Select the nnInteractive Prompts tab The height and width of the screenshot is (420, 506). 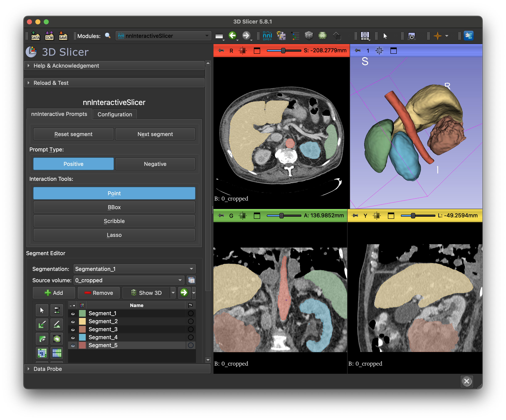pyautogui.click(x=59, y=114)
